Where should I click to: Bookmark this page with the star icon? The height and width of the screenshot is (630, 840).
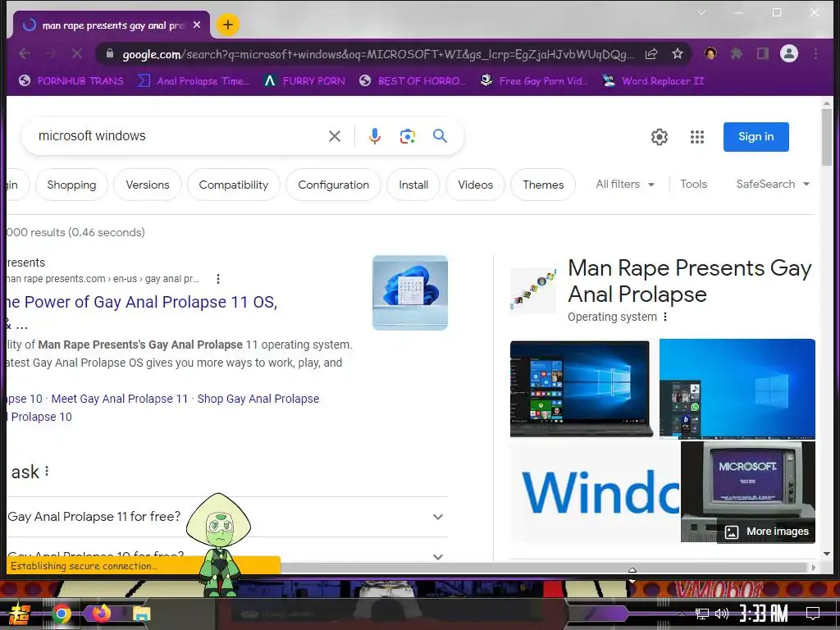[677, 53]
